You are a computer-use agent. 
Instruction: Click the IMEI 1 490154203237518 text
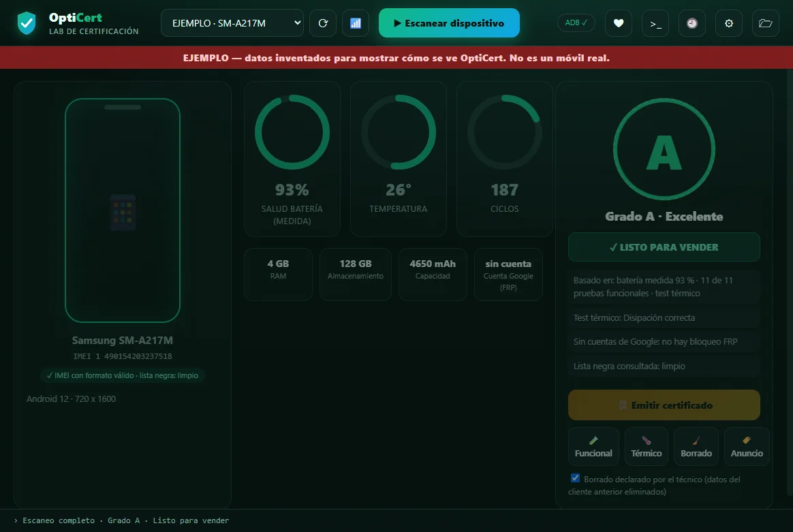pyautogui.click(x=123, y=356)
